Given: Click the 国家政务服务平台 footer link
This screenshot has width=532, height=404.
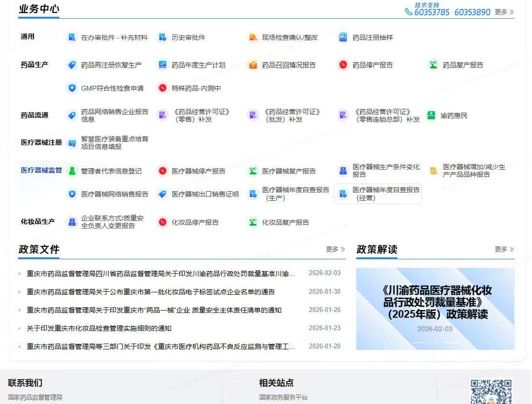Looking at the screenshot, I should coord(283,397).
